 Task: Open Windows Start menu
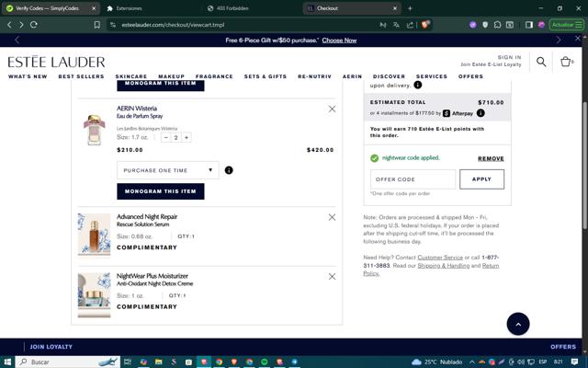click(x=7, y=362)
